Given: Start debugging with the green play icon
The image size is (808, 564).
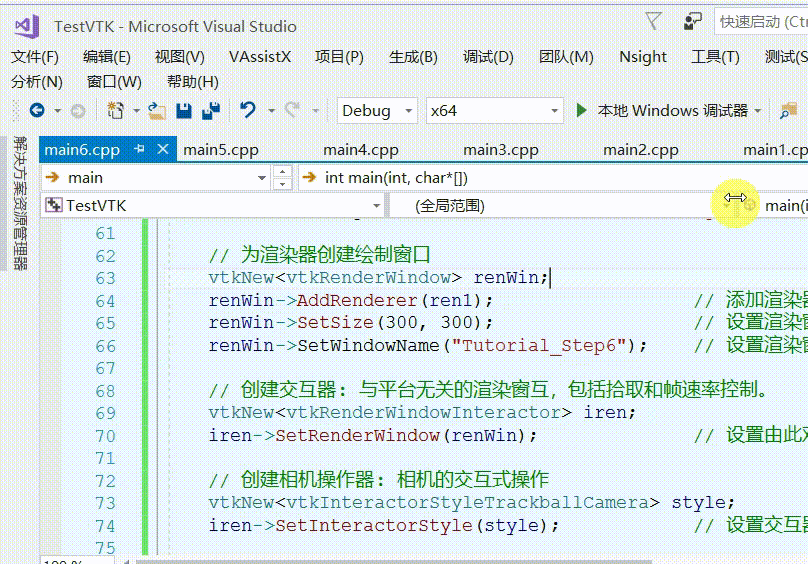Looking at the screenshot, I should (x=581, y=110).
